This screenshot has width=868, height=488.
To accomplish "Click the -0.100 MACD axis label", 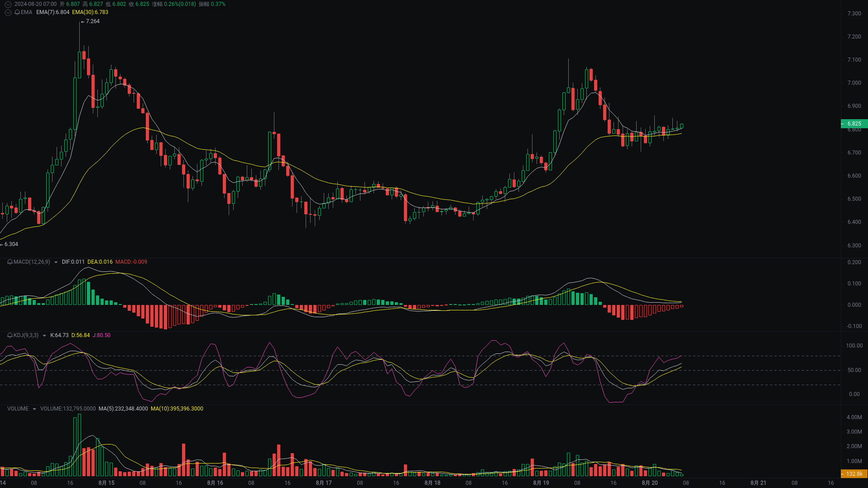I will tap(854, 326).
